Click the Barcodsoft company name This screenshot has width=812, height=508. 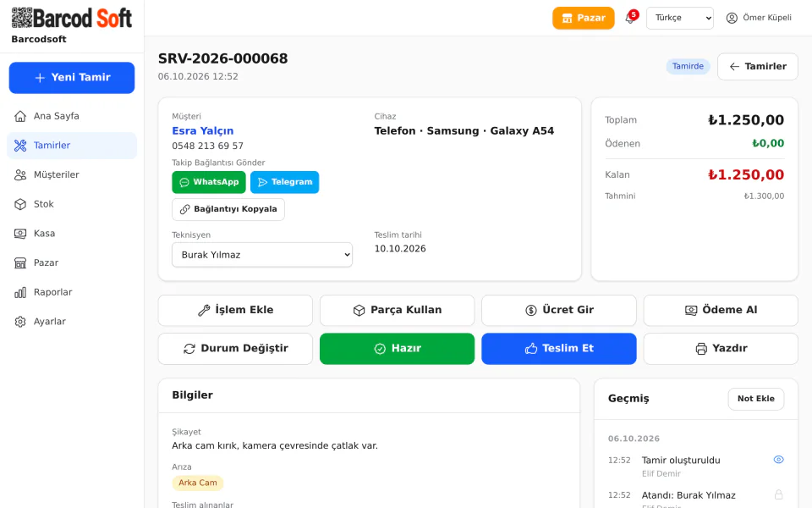(39, 40)
